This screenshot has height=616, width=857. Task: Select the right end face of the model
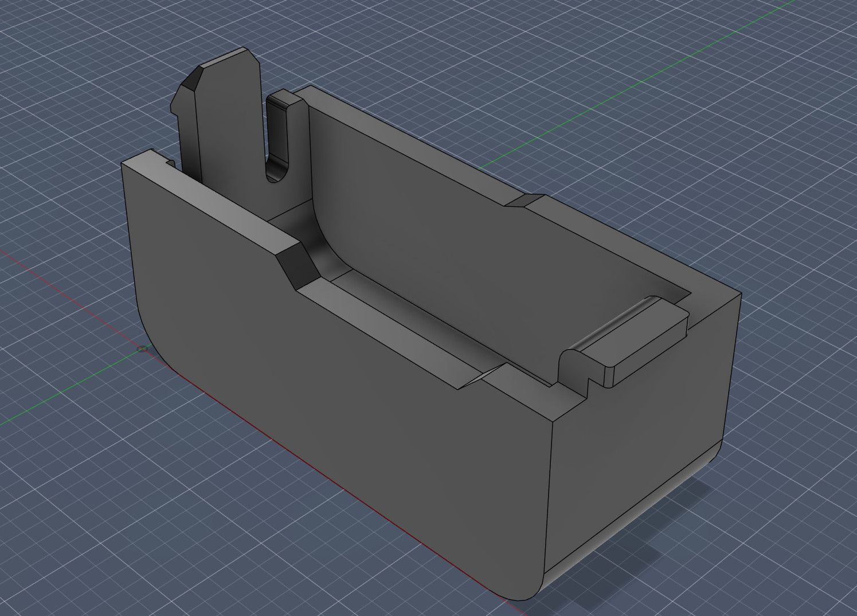click(x=642, y=435)
